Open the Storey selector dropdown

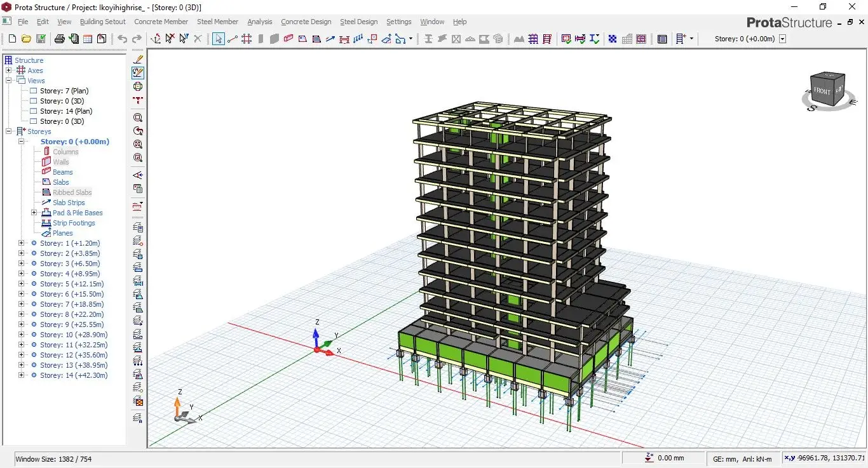pyautogui.click(x=782, y=39)
